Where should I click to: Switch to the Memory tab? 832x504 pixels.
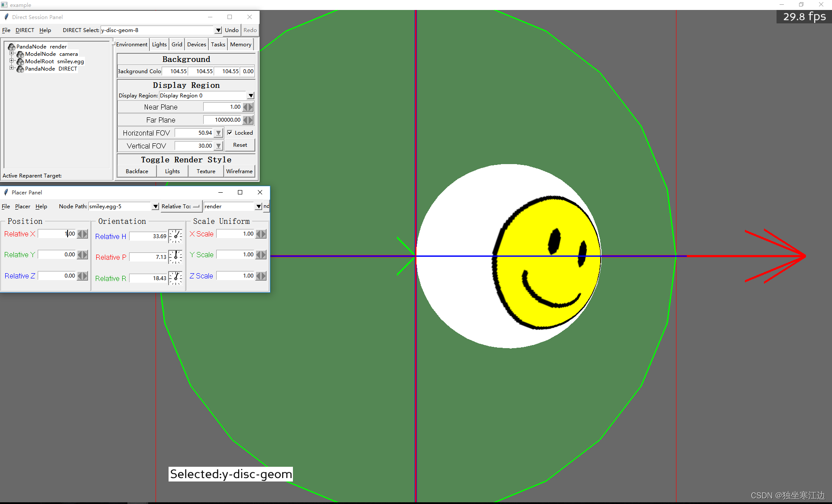(x=240, y=45)
